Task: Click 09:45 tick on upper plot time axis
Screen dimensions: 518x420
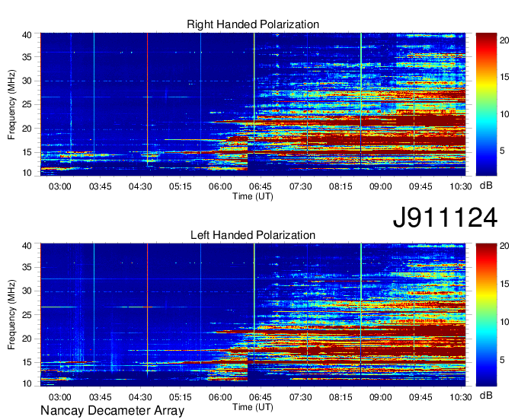Action: [420, 186]
